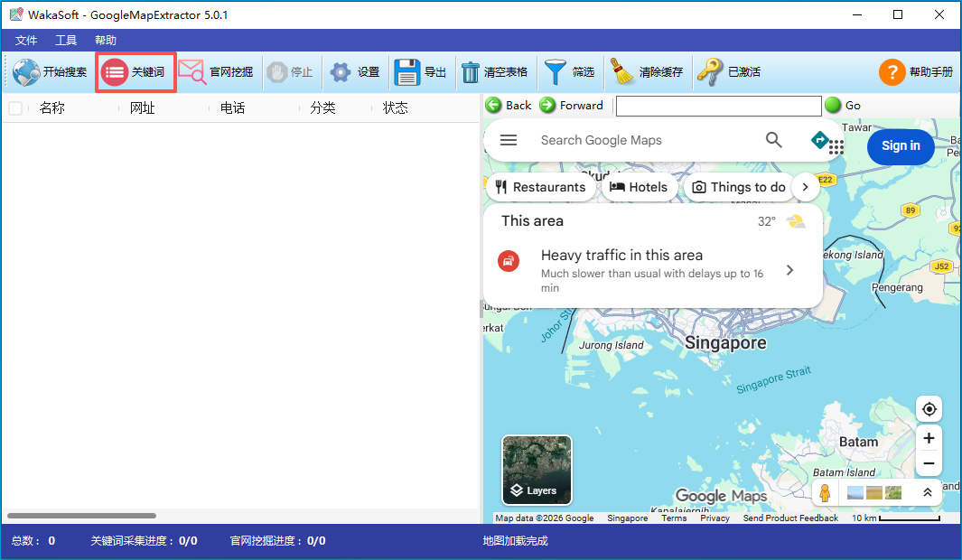
Task: Open 帮助手册 help manual
Action: click(x=917, y=72)
